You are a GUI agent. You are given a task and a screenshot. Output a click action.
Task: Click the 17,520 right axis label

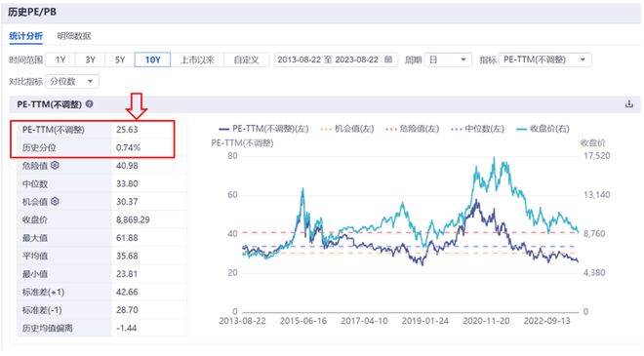click(x=597, y=156)
